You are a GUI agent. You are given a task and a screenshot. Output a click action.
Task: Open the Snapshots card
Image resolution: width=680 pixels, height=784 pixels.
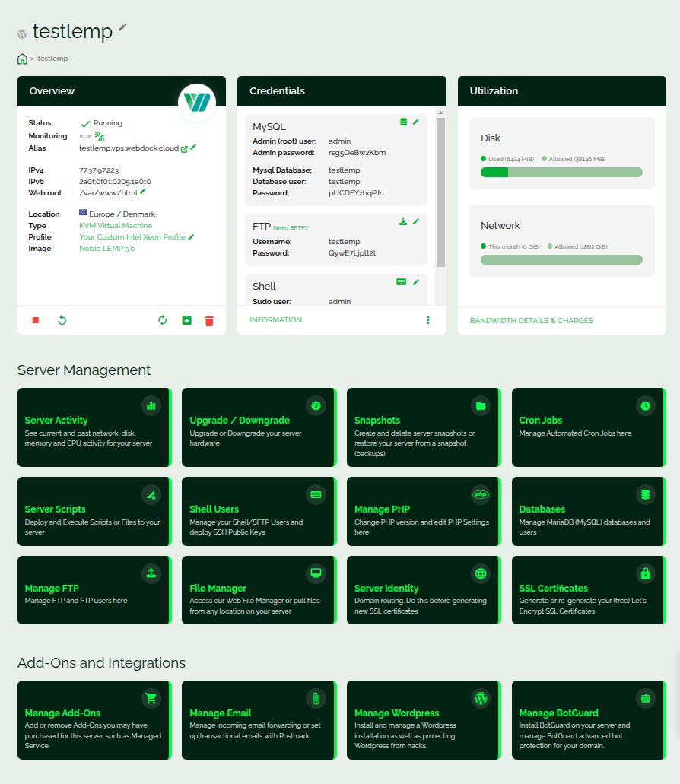[423, 427]
